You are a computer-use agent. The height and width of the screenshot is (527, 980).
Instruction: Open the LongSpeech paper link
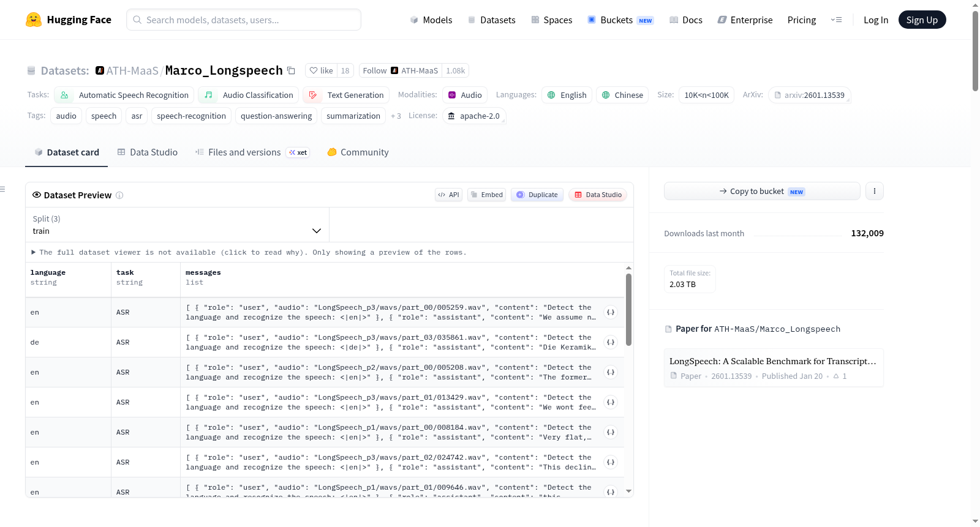(774, 368)
